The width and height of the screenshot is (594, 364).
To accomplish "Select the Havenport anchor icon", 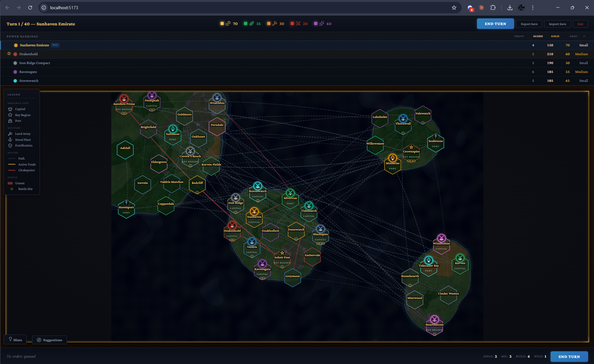I will tap(126, 203).
